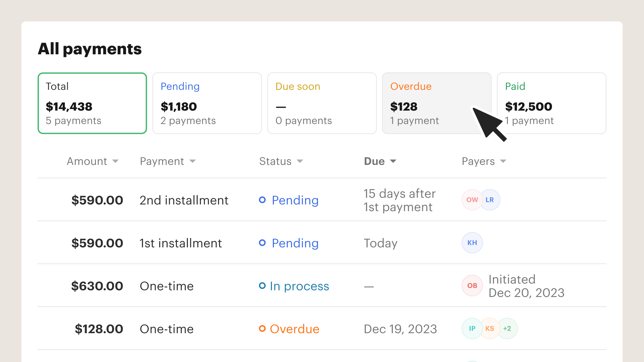This screenshot has height=362, width=644.
Task: Switch to the Pending payments card
Action: 207,103
